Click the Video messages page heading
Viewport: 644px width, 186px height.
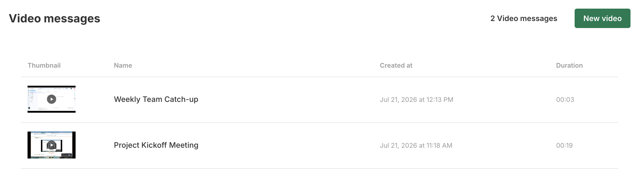(x=55, y=18)
